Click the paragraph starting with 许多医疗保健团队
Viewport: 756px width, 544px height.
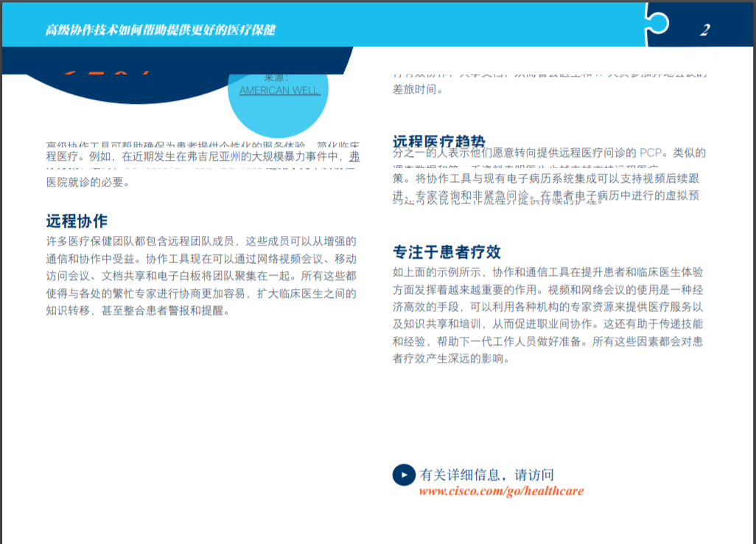pyautogui.click(x=201, y=276)
